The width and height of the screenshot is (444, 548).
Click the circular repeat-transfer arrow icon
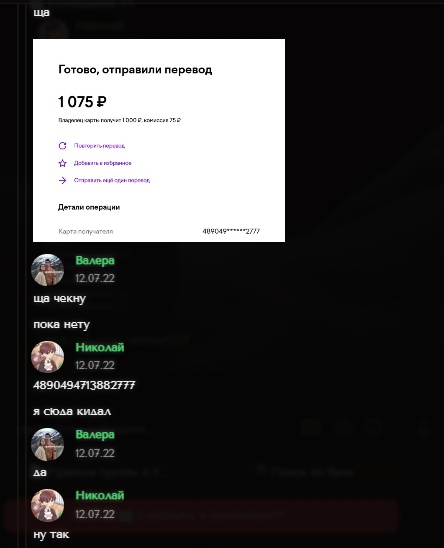(63, 146)
